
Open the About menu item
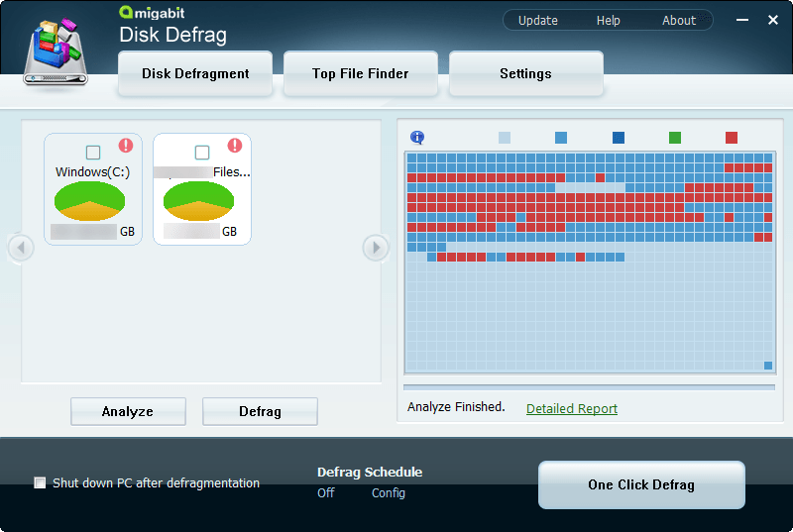pos(679,21)
